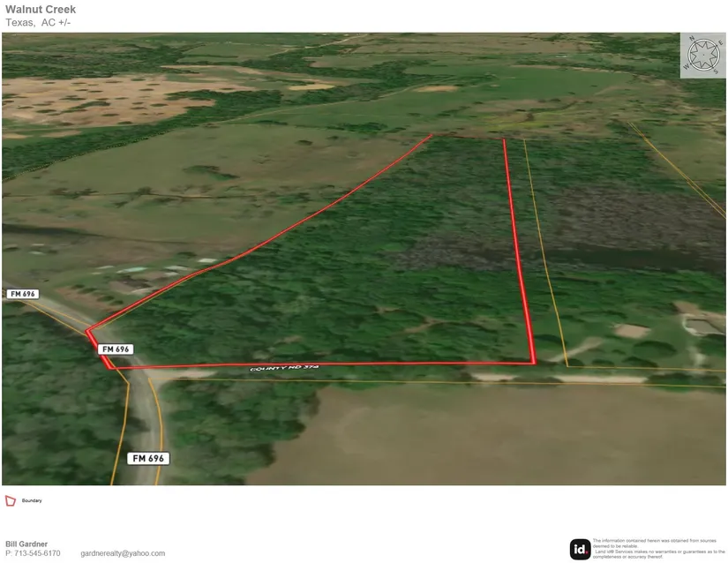Click the bottom-right corner of red boundary
728x563 pixels.
[x=534, y=361]
